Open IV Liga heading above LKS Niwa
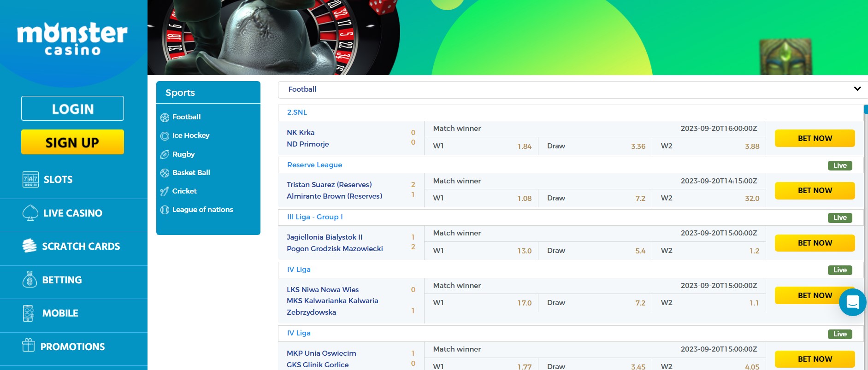The height and width of the screenshot is (370, 868). tap(299, 270)
